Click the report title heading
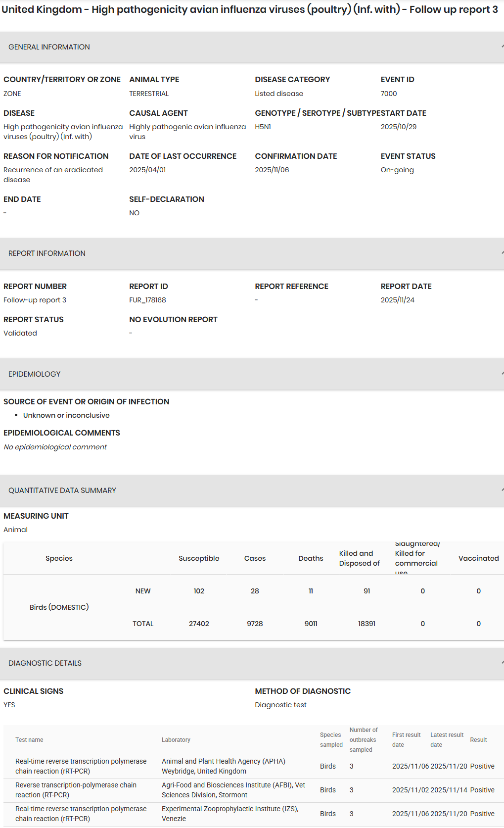This screenshot has width=504, height=828. click(x=250, y=9)
